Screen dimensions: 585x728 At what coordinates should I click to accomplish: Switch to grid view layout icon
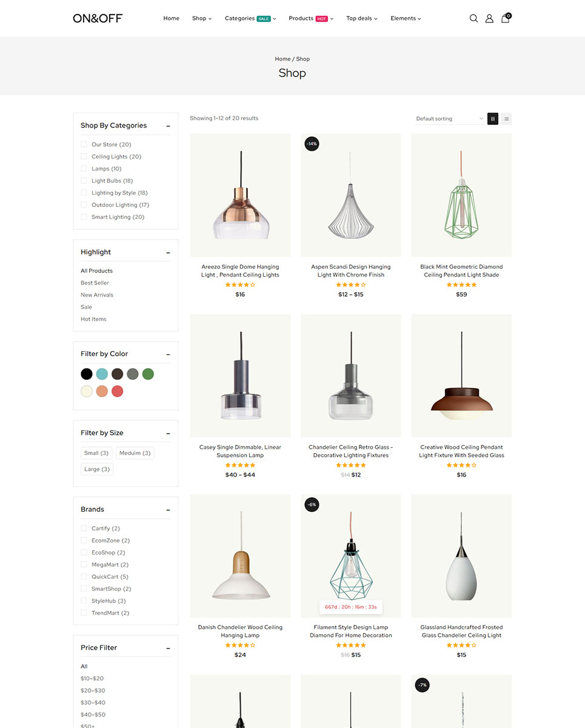(493, 119)
